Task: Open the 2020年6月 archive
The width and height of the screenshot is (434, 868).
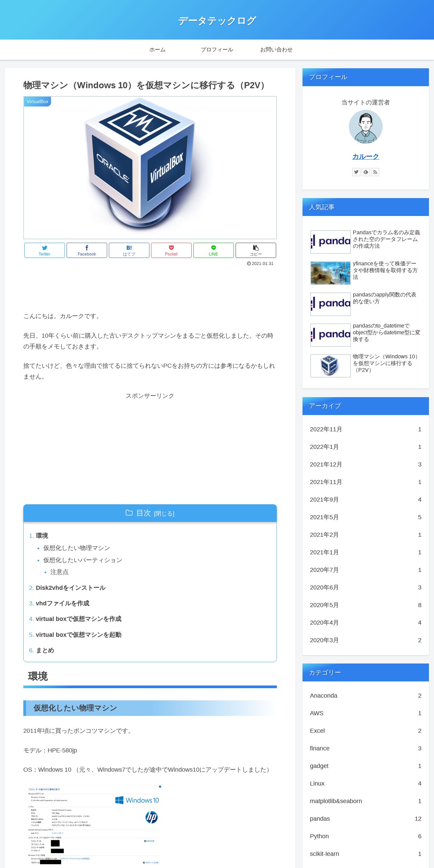Action: pyautogui.click(x=366, y=587)
